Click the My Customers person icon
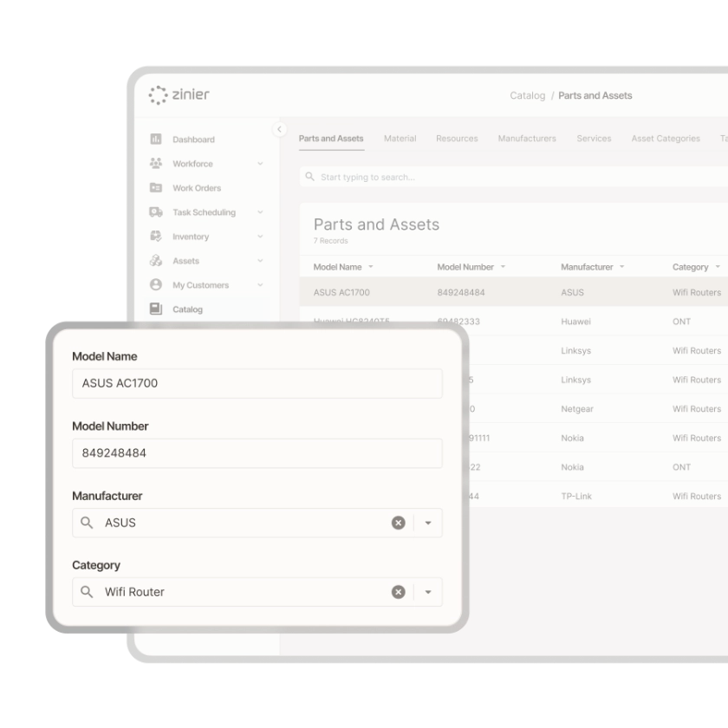This screenshot has width=728, height=728. 156,284
